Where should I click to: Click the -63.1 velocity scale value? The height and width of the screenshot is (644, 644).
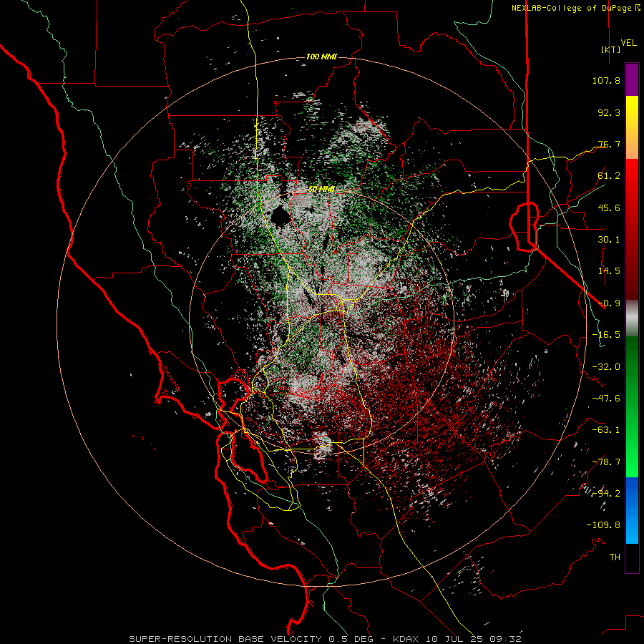tap(606, 430)
